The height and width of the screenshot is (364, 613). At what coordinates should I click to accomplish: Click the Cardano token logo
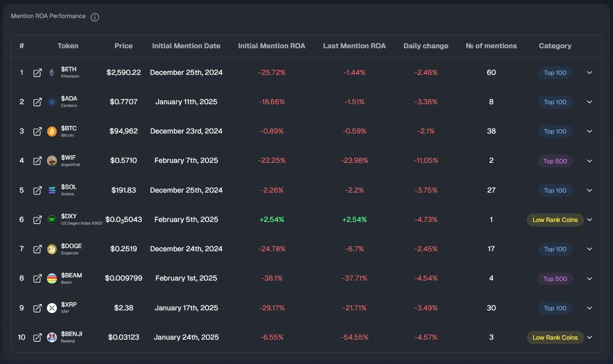pos(52,102)
